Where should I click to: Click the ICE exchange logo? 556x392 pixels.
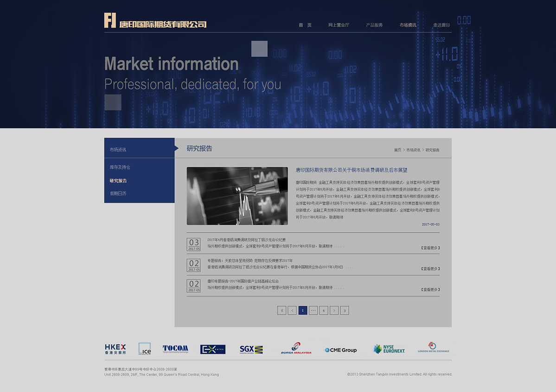pyautogui.click(x=145, y=349)
